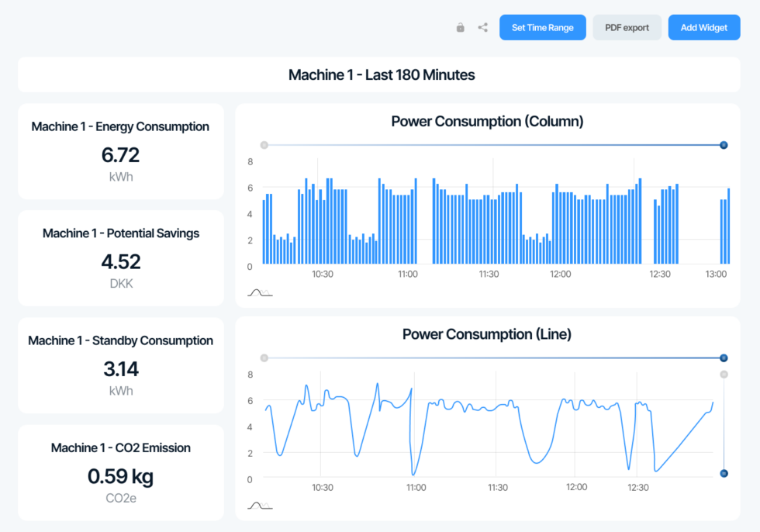Click the lock icon near Set Time Range
The height and width of the screenshot is (532, 760).
[459, 26]
